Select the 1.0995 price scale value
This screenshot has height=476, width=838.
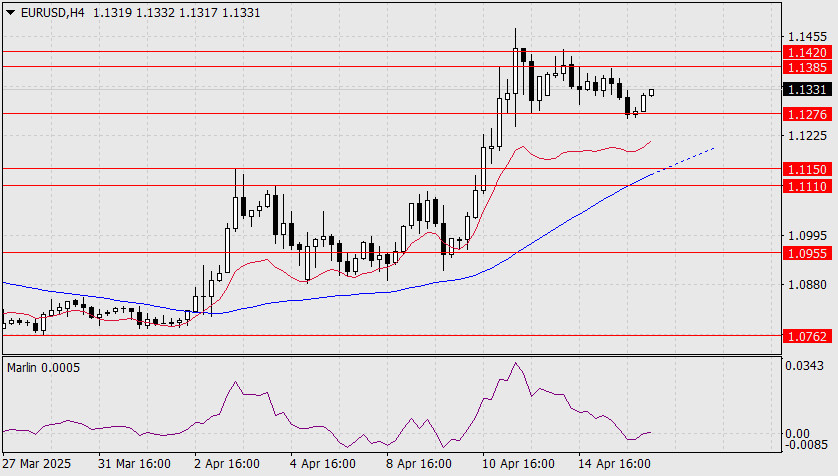(807, 236)
